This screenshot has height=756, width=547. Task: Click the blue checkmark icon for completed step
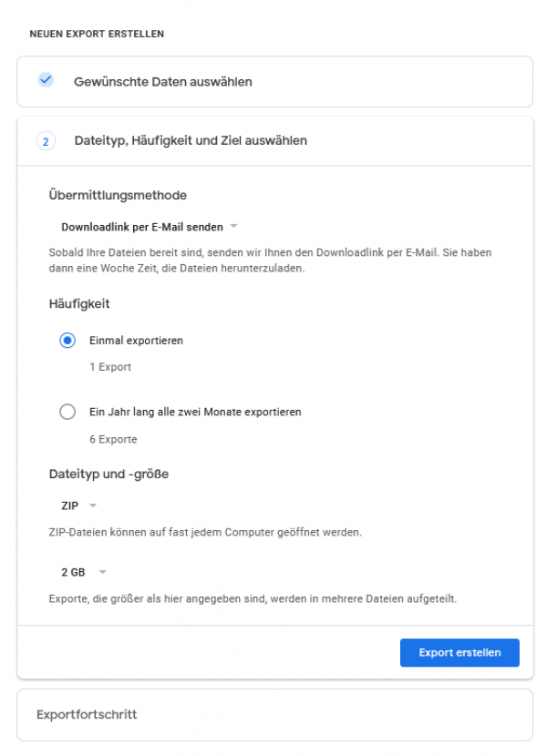[46, 80]
